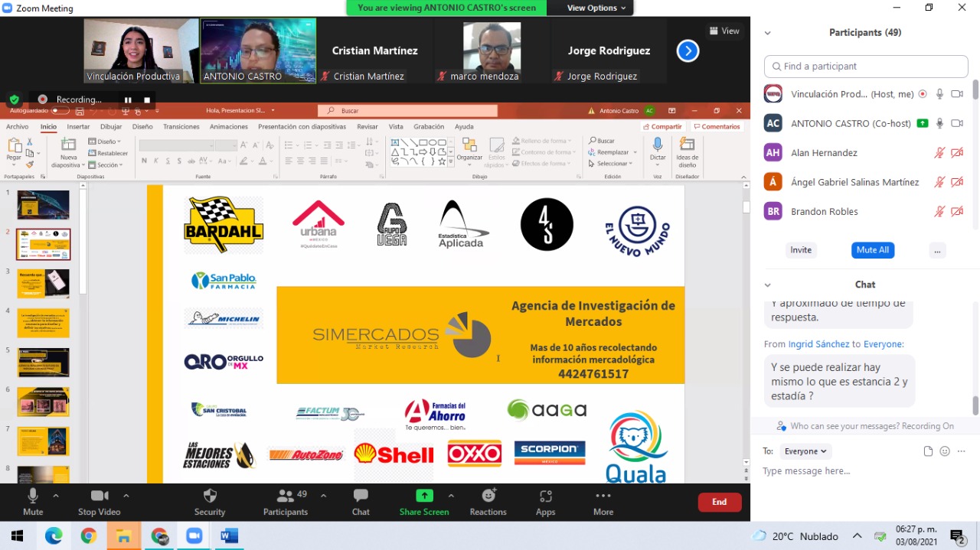
Task: Expand audio options next to Mute
Action: pos(56,496)
